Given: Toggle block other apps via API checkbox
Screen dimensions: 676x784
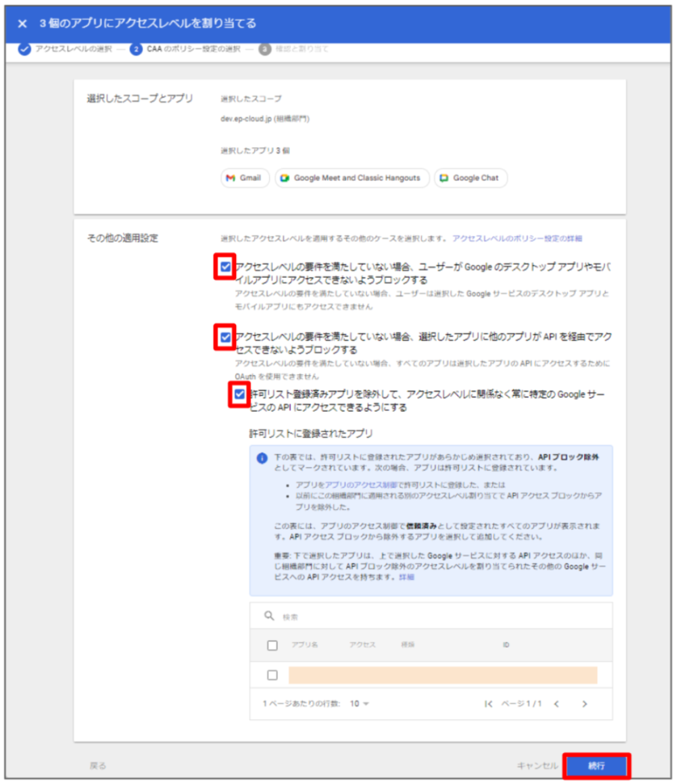Looking at the screenshot, I should coord(226,337).
